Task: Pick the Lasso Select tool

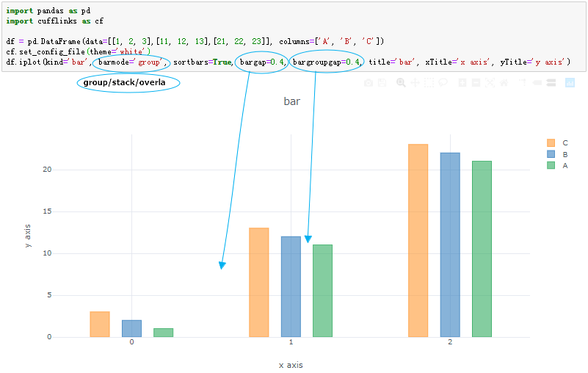Action: (443, 82)
